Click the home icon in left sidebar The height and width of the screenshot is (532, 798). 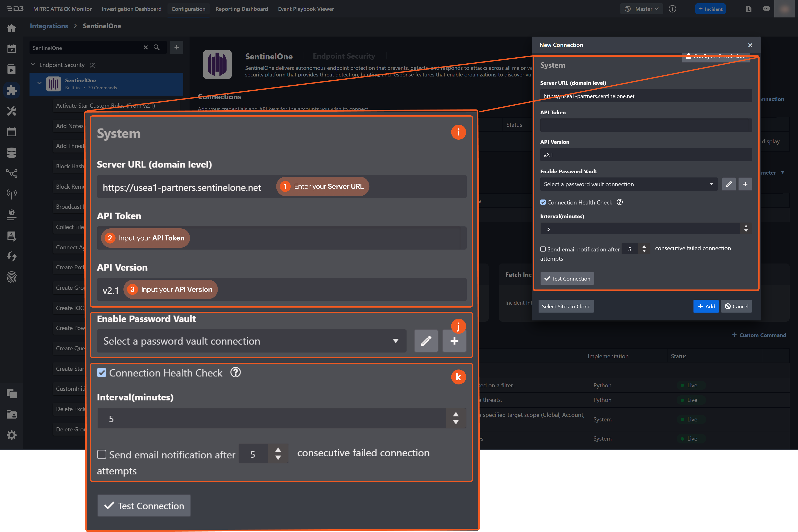(12, 28)
